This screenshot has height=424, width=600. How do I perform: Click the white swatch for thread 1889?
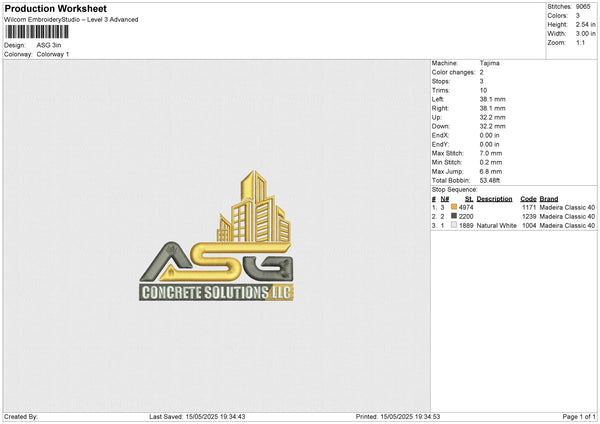(454, 225)
